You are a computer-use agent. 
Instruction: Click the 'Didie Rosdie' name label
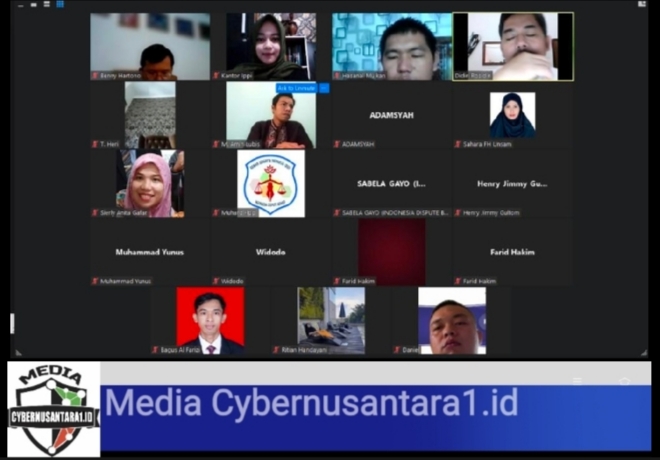tap(473, 76)
